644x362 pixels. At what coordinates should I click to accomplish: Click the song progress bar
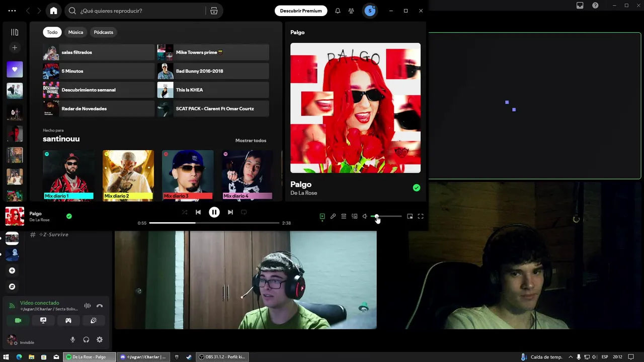pyautogui.click(x=214, y=223)
